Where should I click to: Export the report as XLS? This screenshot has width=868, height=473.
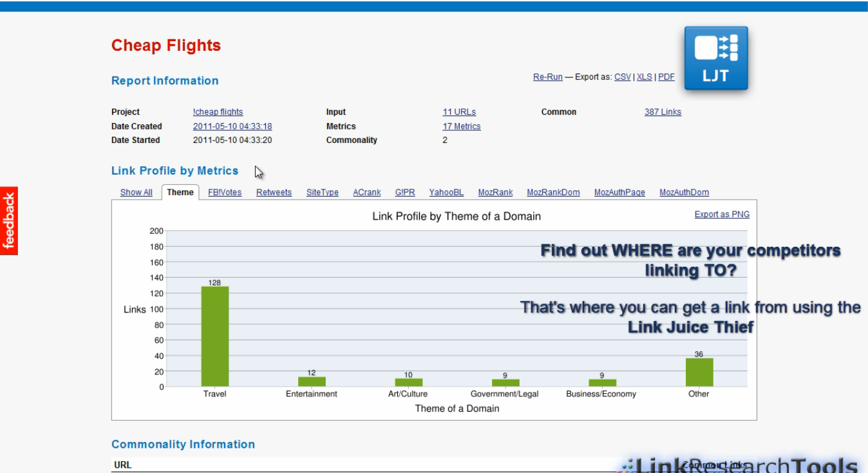pyautogui.click(x=645, y=77)
